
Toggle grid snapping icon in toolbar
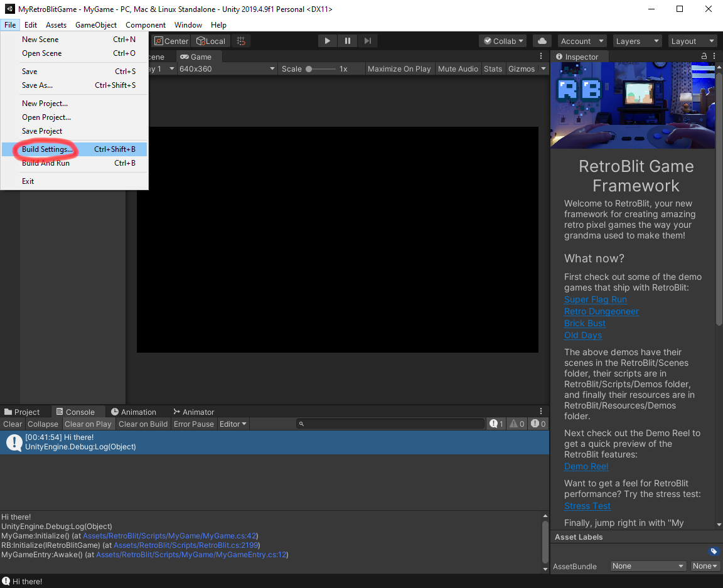(x=241, y=41)
